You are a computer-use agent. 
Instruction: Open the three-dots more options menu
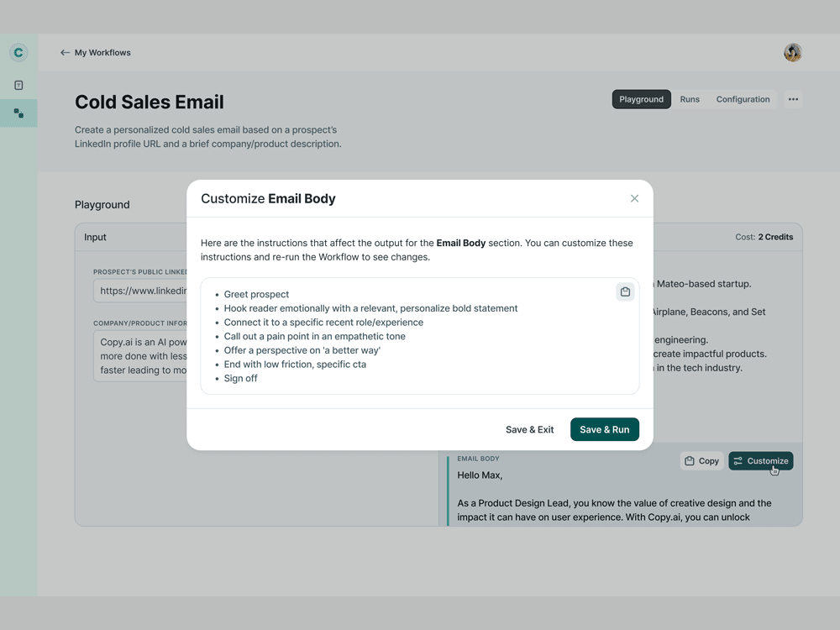pos(793,99)
